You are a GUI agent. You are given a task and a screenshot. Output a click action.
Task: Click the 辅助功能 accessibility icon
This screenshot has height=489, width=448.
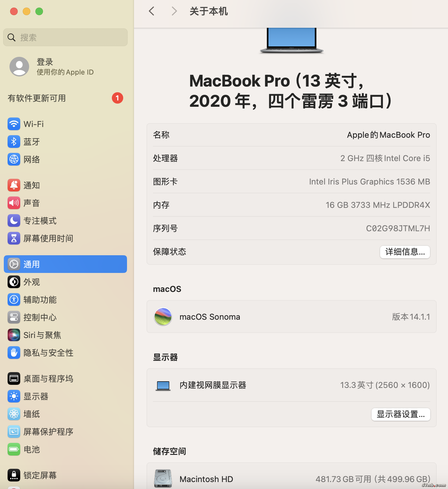(x=14, y=299)
